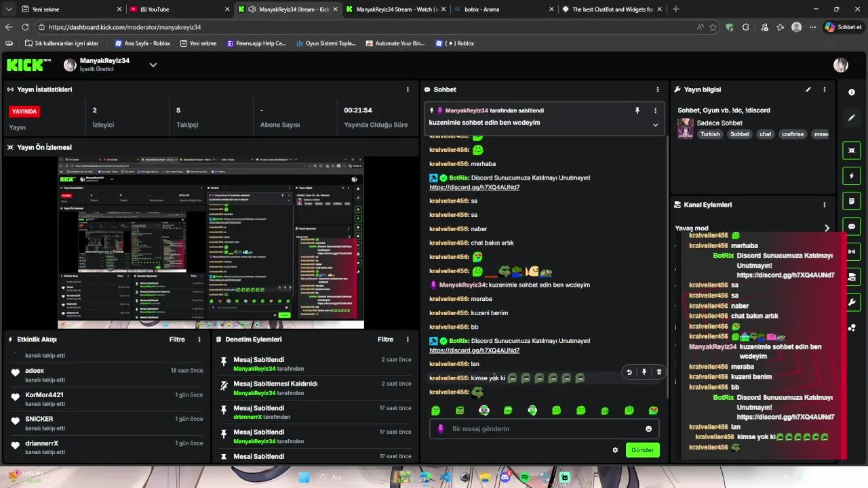This screenshot has height=488, width=868.
Task: Click the craftrise tag chip
Action: 792,134
